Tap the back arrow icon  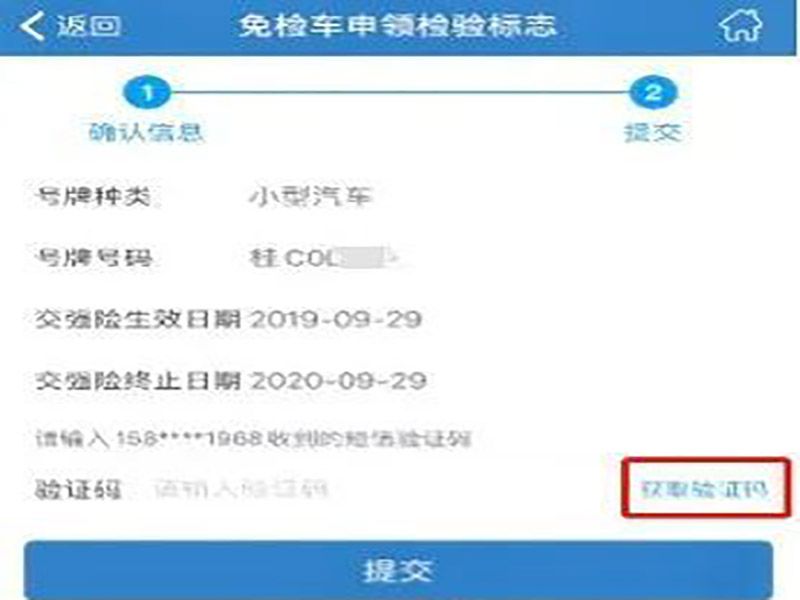[32, 26]
